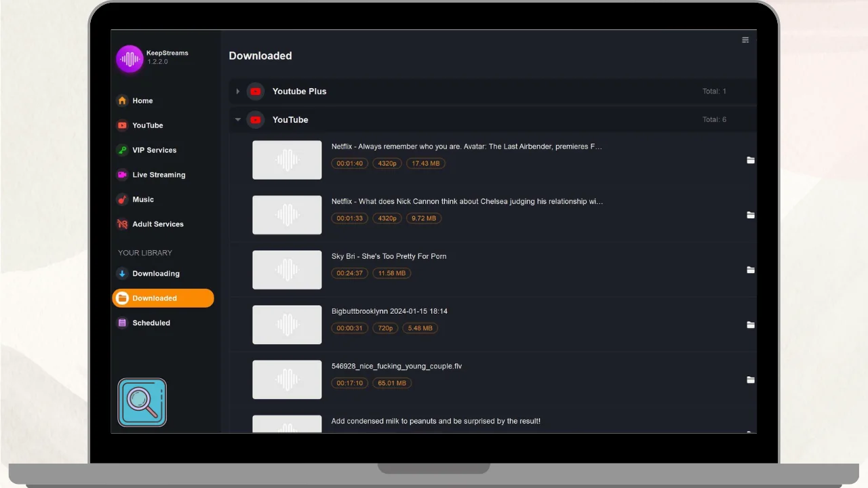This screenshot has height=488, width=868.
Task: Open folder for Nick Cannon video
Action: tap(751, 216)
